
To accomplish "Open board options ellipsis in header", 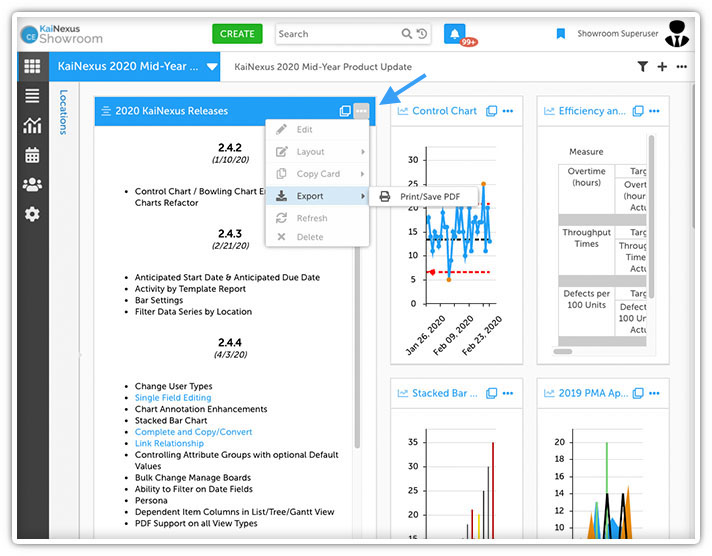I will click(x=682, y=67).
